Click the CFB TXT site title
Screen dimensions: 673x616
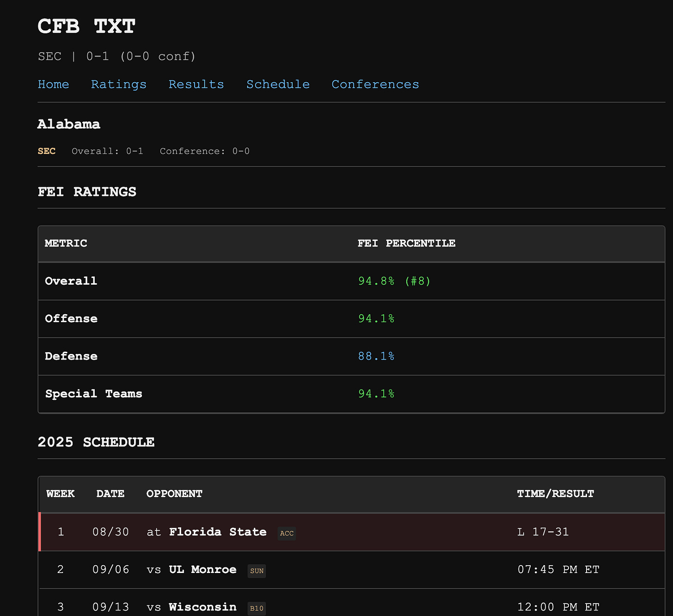(86, 26)
